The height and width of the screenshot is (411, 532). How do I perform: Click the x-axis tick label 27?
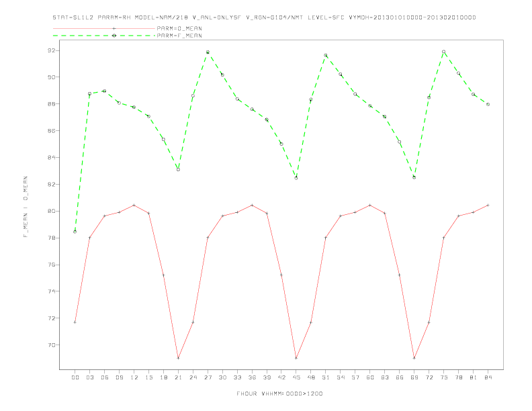click(x=208, y=377)
